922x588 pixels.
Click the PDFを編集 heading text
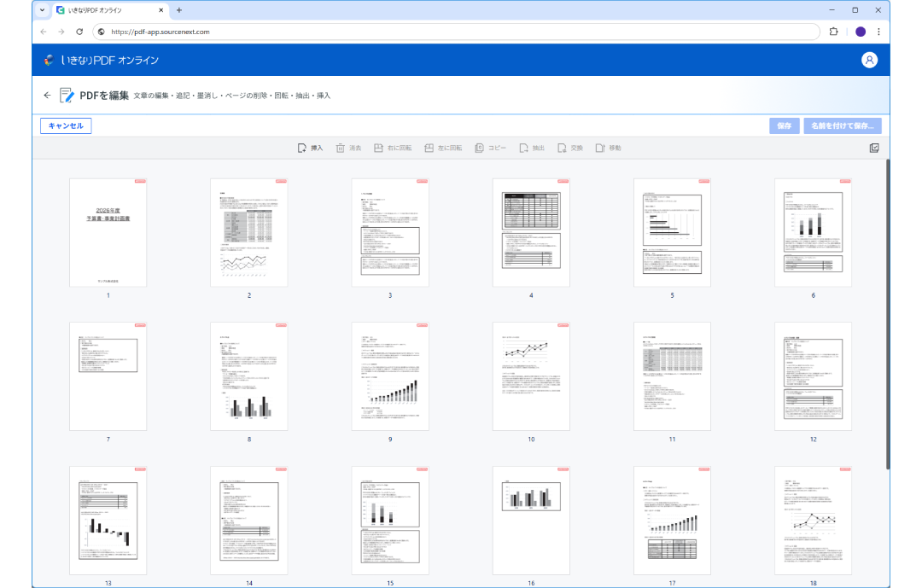(x=104, y=96)
